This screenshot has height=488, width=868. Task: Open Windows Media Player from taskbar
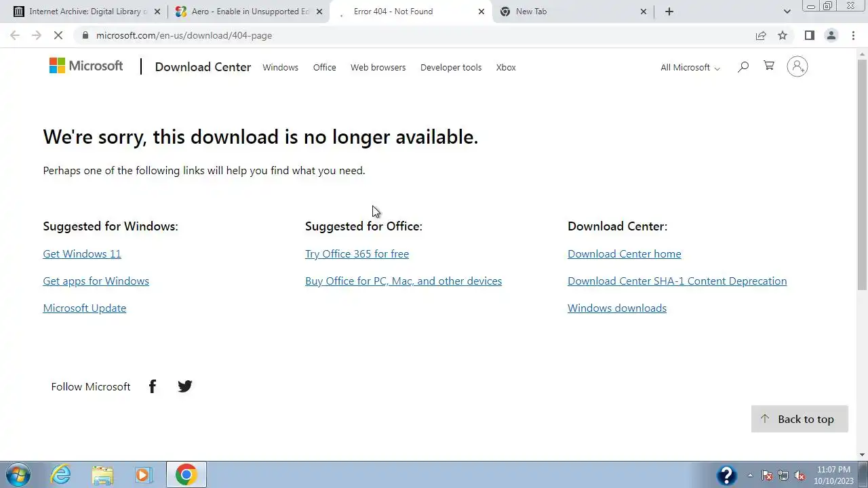point(143,475)
